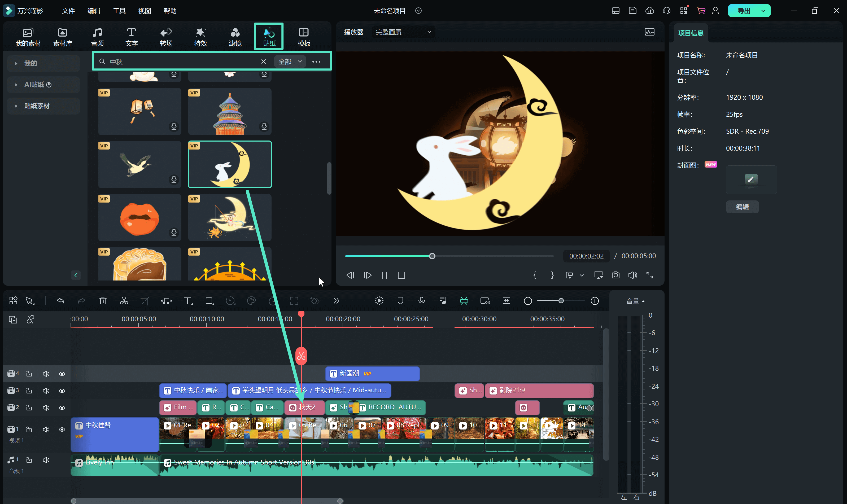The width and height of the screenshot is (847, 504).
Task: Select the crop tool in timeline toolbar
Action: point(145,301)
